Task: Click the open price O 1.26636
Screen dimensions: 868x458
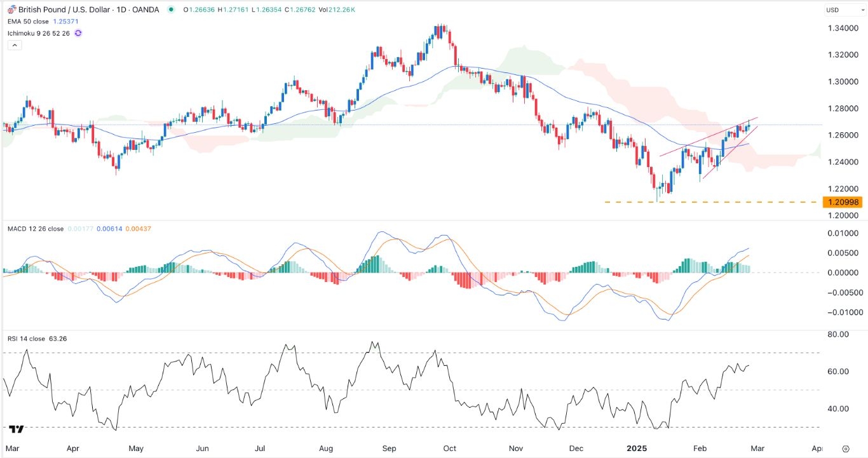Action: tap(198, 10)
